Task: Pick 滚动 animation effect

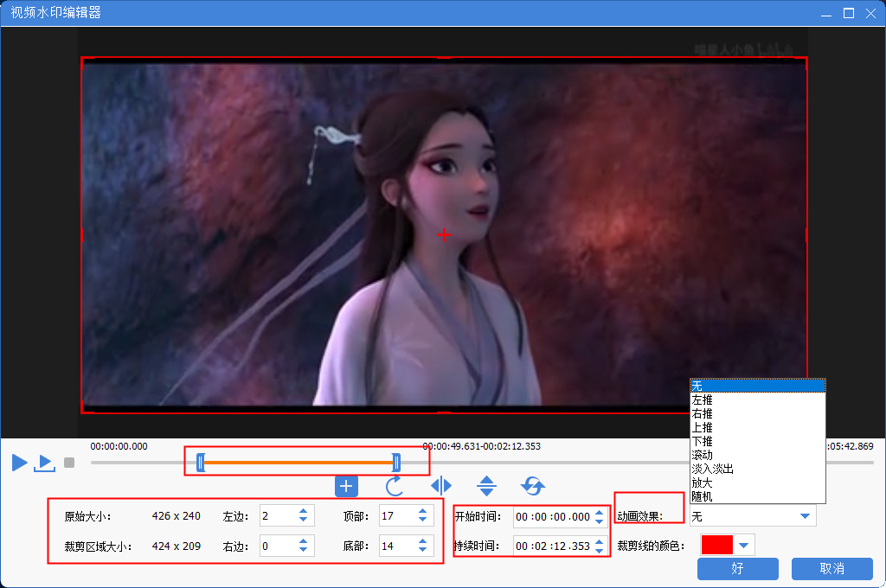Action: click(758, 455)
